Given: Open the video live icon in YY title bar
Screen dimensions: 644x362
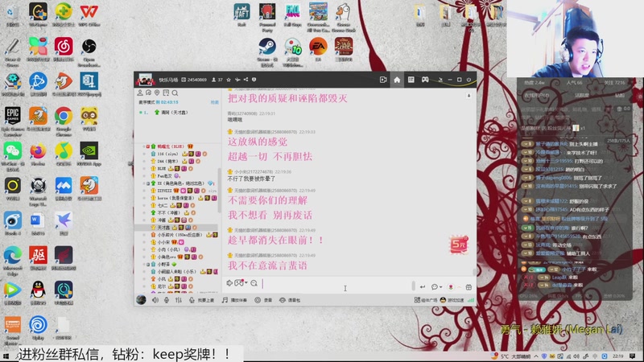Looking at the screenshot, I should 383,80.
